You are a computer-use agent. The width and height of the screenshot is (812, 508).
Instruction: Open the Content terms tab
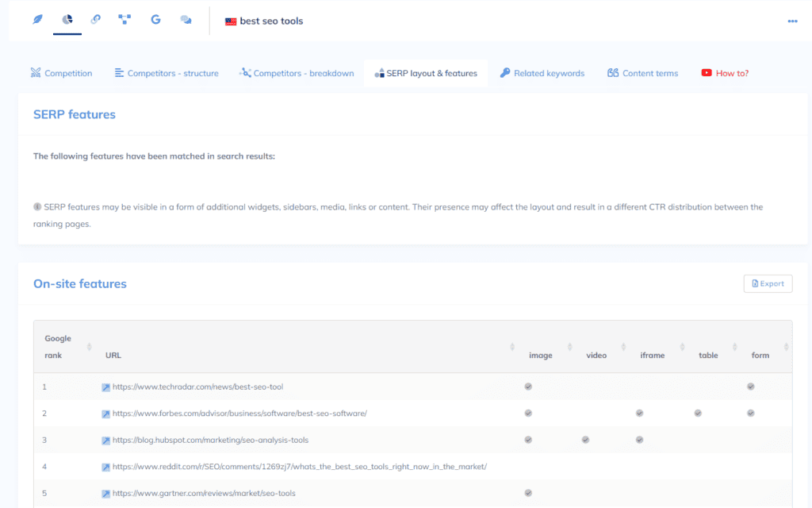(x=642, y=72)
